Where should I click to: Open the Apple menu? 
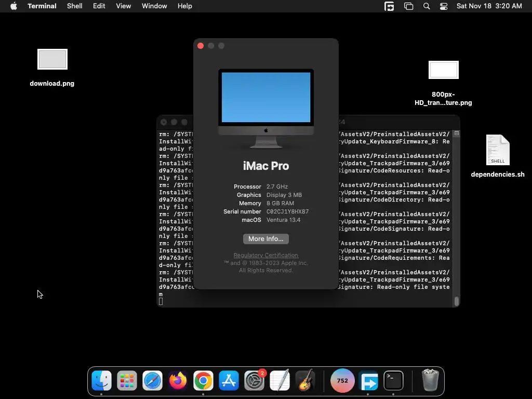coord(14,6)
